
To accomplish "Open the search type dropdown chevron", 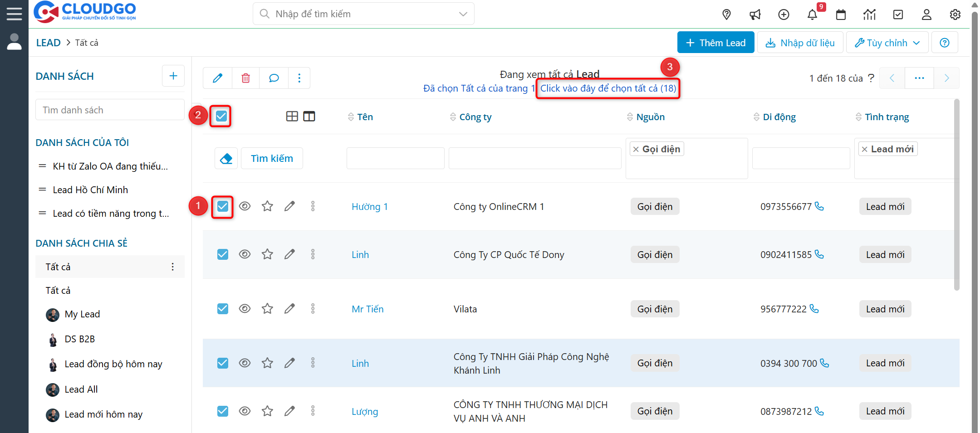I will pos(463,14).
